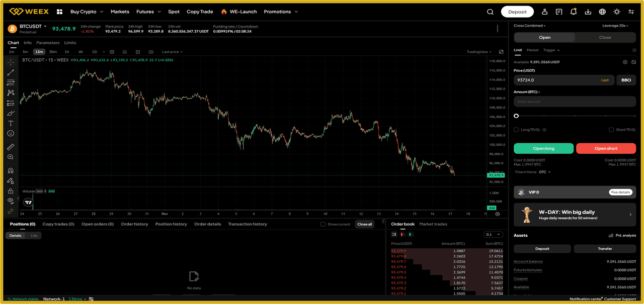The height and width of the screenshot is (304, 644).
Task: Show sell orders only in order book
Action: [x=402, y=234]
